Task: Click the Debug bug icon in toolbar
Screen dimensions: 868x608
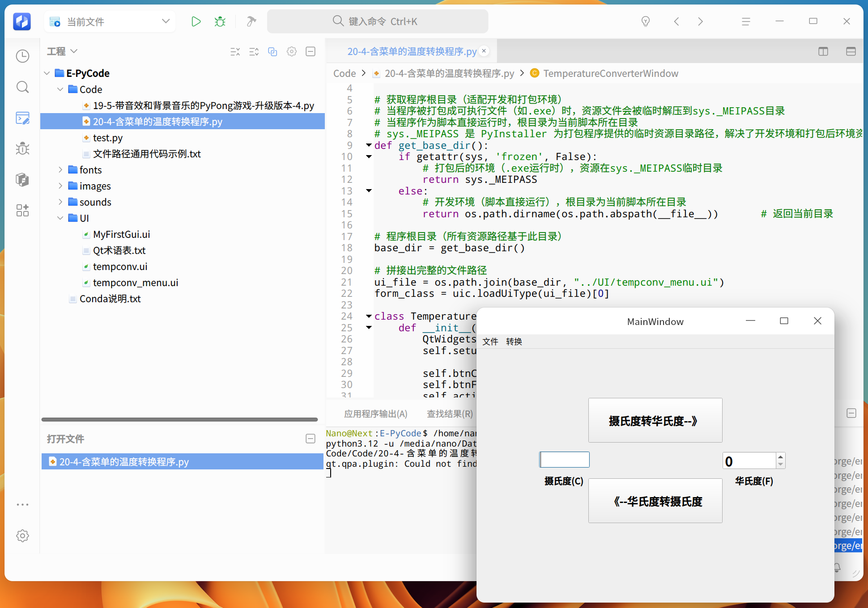Action: [x=220, y=21]
